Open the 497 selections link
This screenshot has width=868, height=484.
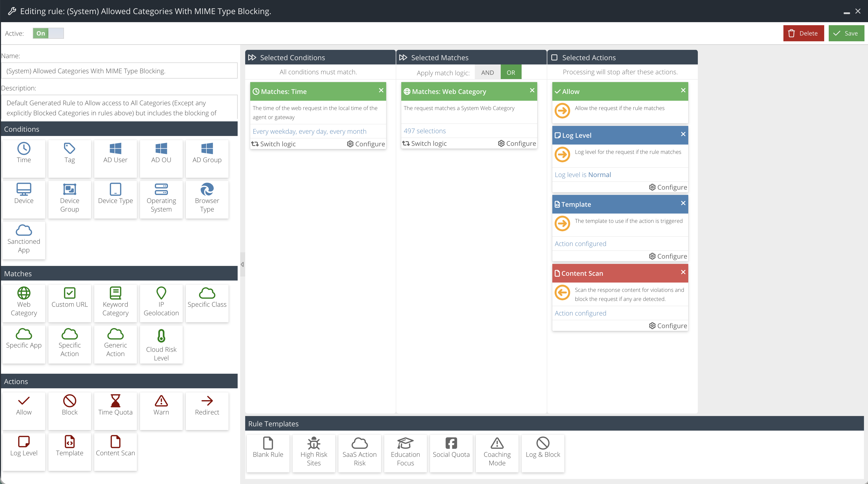[x=425, y=131]
